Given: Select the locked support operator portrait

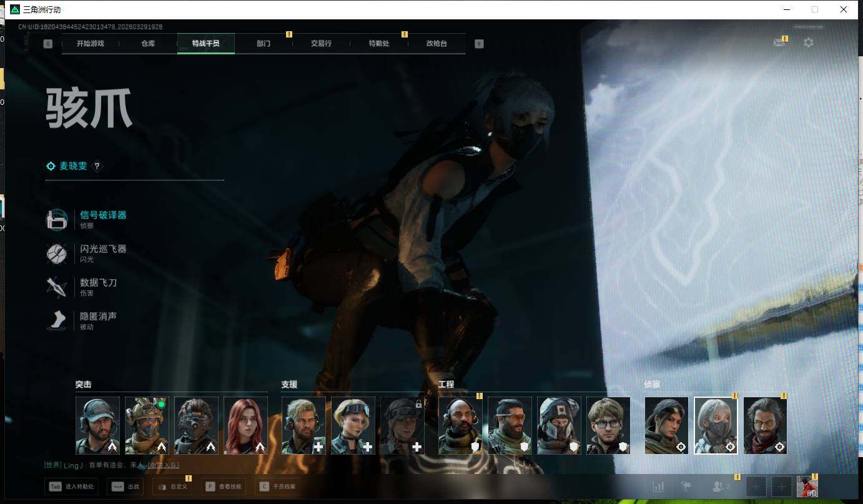Looking at the screenshot, I should point(402,425).
